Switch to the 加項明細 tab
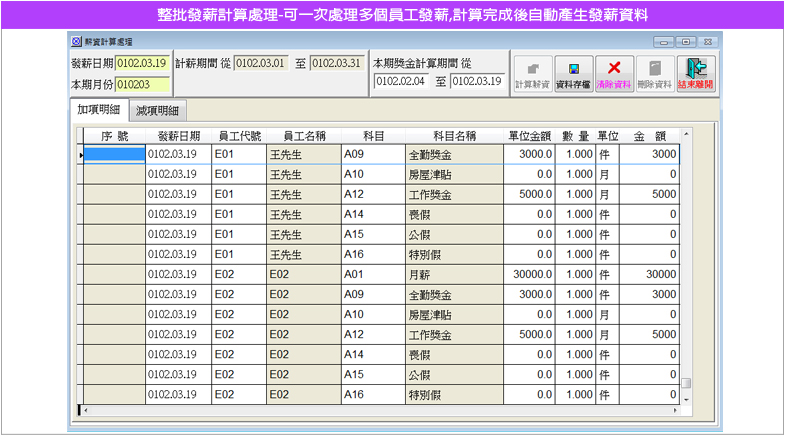Screen dimensions: 786x439 click(99, 110)
